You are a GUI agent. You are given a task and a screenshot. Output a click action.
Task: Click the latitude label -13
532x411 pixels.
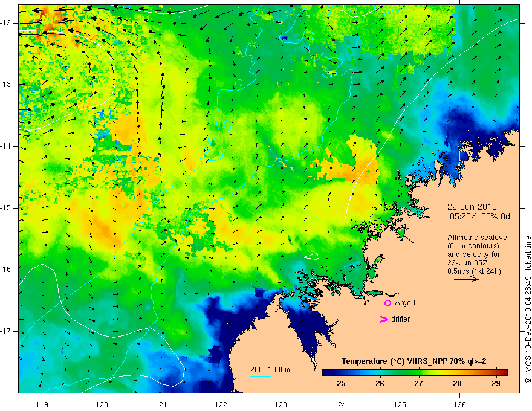6,85
